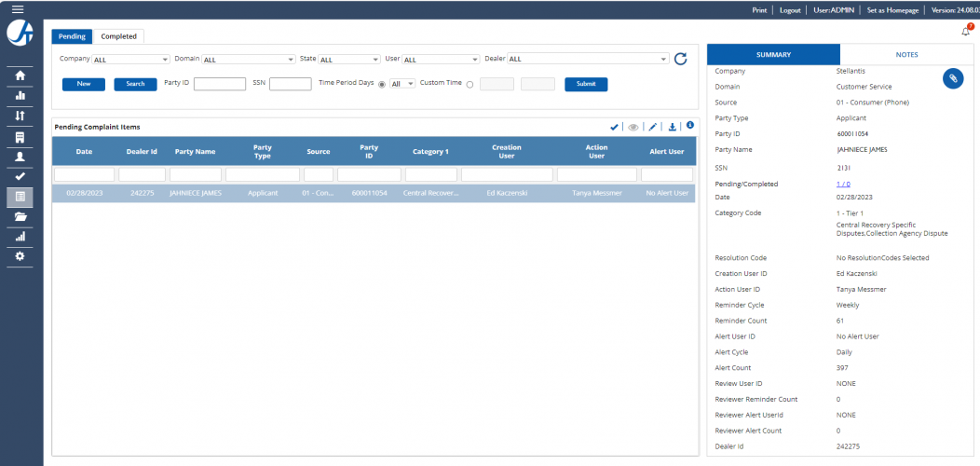Click the info icon above table
Screen dimensions: 980x466
(690, 125)
